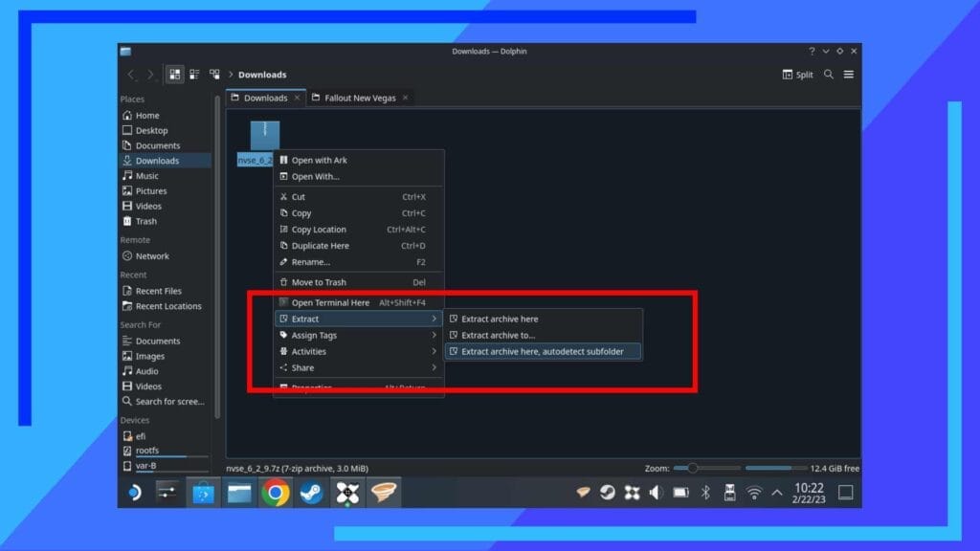Image resolution: width=980 pixels, height=551 pixels.
Task: Open the Dolphin search icon
Action: coord(829,75)
